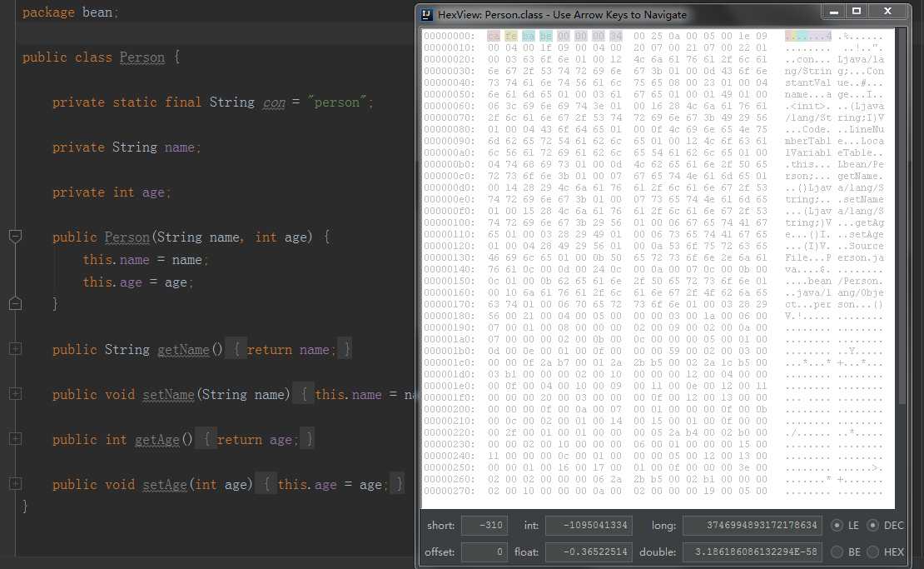Select the BE byte order radio button
The width and height of the screenshot is (924, 569).
click(837, 552)
